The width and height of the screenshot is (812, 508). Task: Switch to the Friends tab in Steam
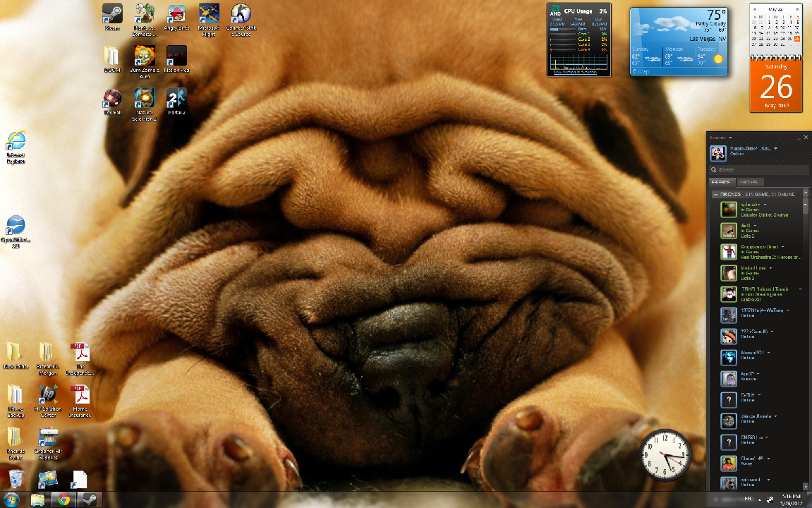[x=721, y=182]
